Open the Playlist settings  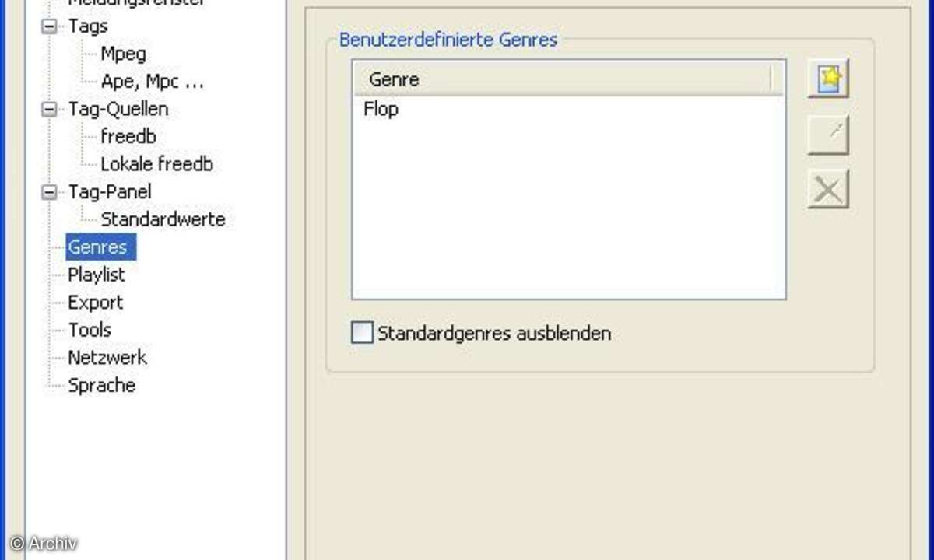point(97,275)
